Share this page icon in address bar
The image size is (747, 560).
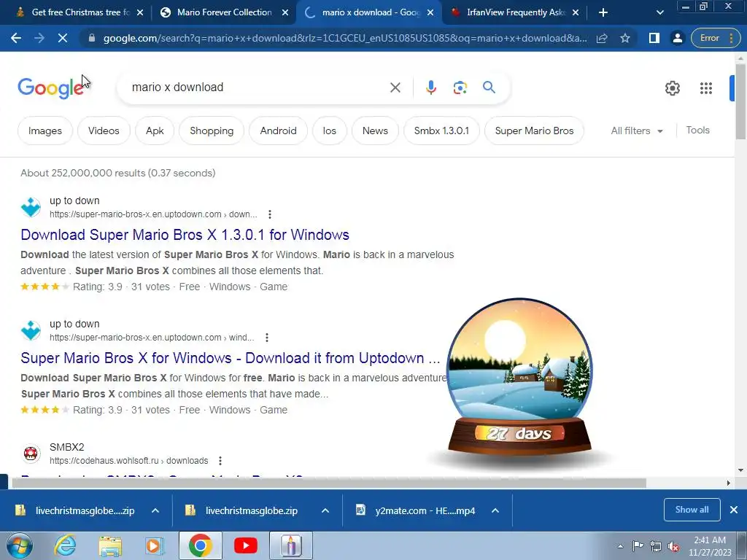pyautogui.click(x=602, y=38)
